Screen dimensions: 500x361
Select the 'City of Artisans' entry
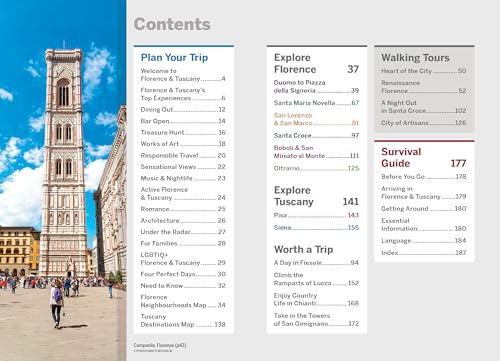[424, 123]
